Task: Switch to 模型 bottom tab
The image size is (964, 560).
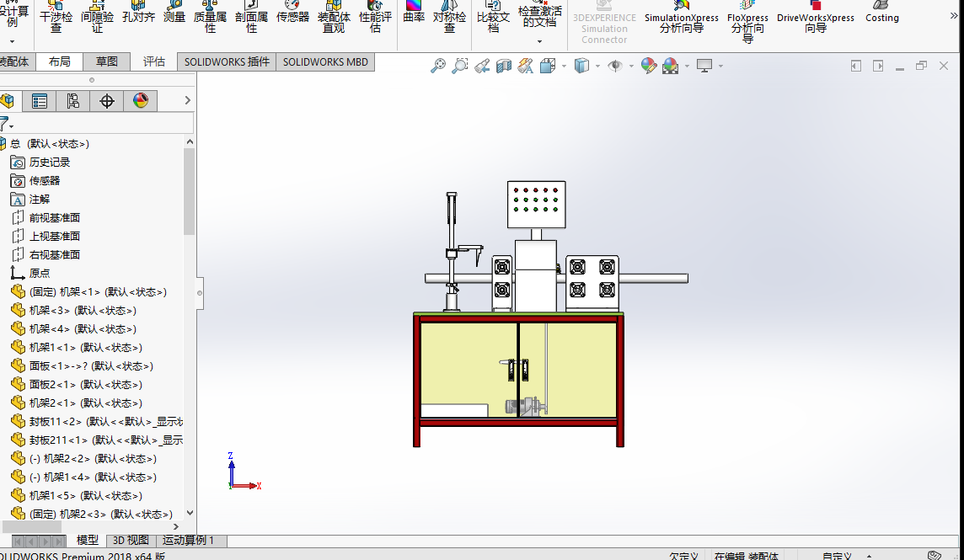Action: 88,541
